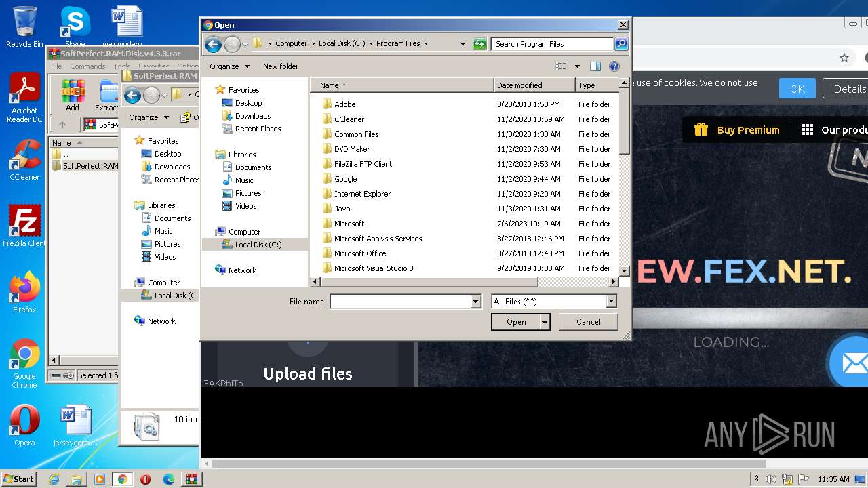The image size is (868, 488).
Task: Select Desktop under Favorites in Open dialog
Action: click(248, 103)
